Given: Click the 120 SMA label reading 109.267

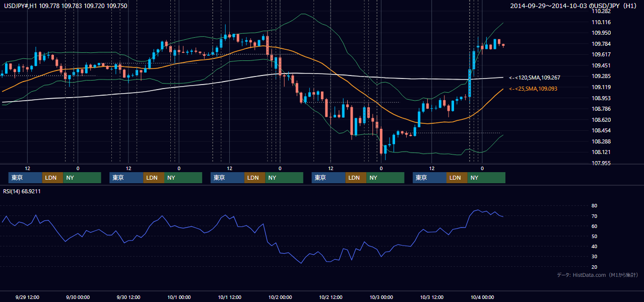Looking at the screenshot, I should 535,78.
